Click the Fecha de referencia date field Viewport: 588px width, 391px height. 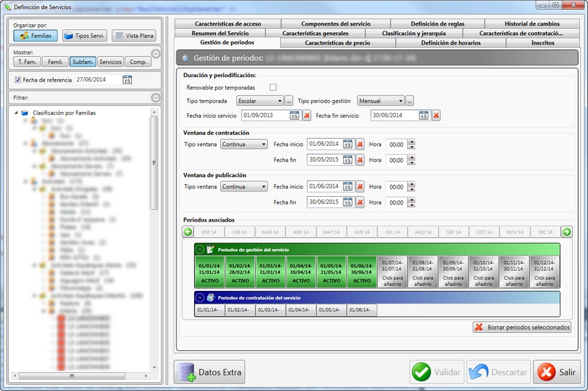(x=98, y=80)
